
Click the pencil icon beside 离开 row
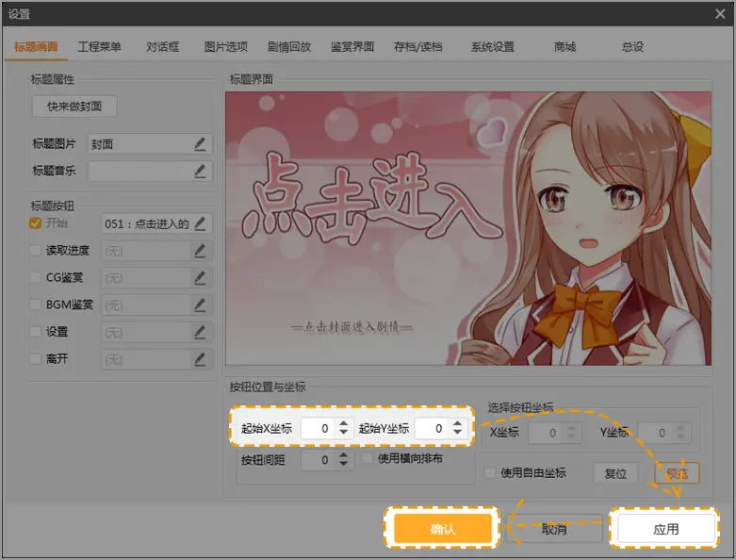[200, 359]
